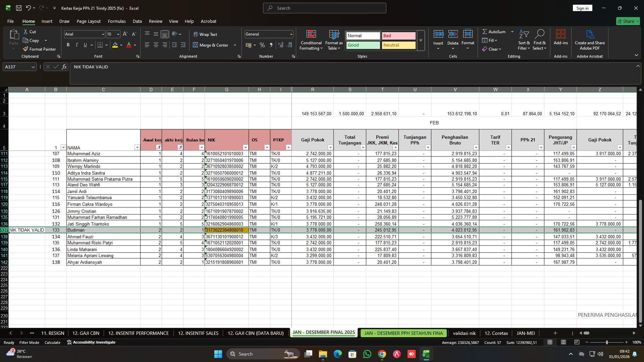Viewport: 644px width, 362px height.
Task: Click the Sort & Filter icon
Action: click(x=524, y=40)
